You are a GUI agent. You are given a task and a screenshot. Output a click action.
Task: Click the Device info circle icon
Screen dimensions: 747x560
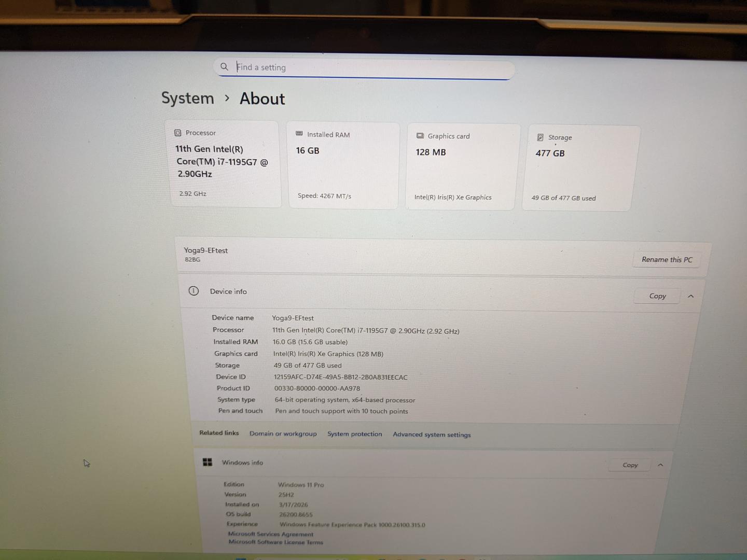click(x=193, y=291)
